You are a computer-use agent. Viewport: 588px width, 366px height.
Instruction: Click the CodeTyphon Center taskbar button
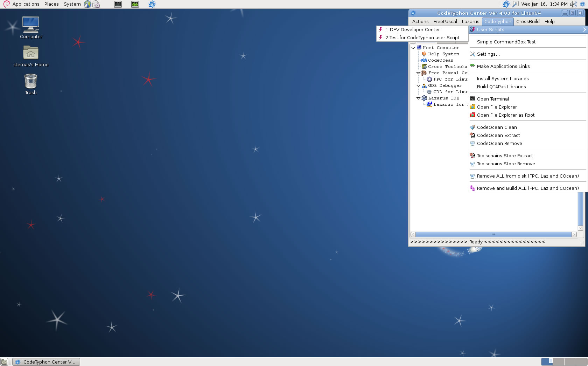46,362
